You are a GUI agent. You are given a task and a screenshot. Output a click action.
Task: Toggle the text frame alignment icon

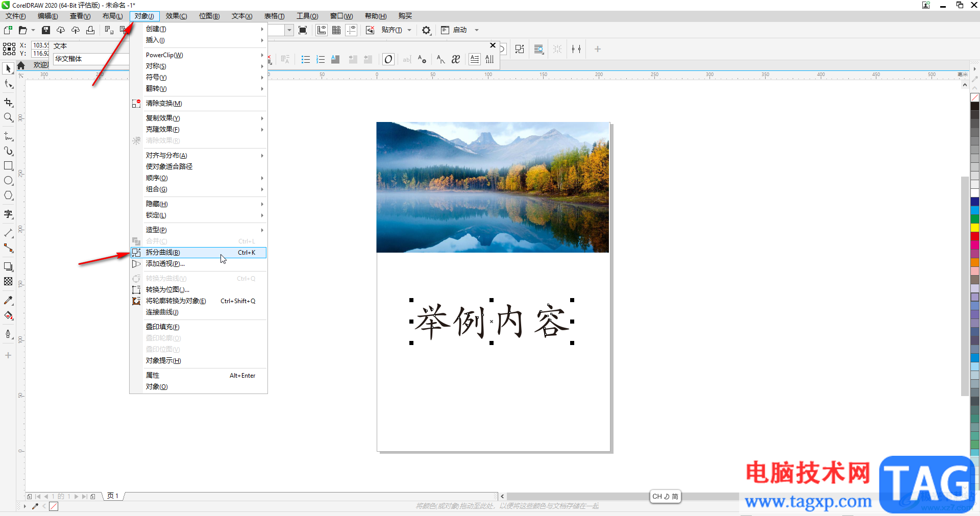[475, 59]
